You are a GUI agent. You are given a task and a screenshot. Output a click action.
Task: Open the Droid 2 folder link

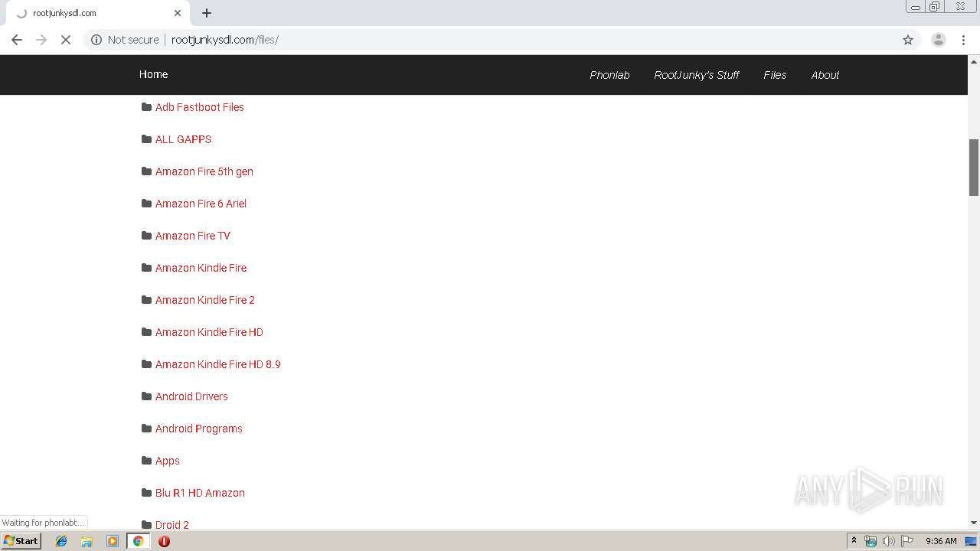[172, 525]
